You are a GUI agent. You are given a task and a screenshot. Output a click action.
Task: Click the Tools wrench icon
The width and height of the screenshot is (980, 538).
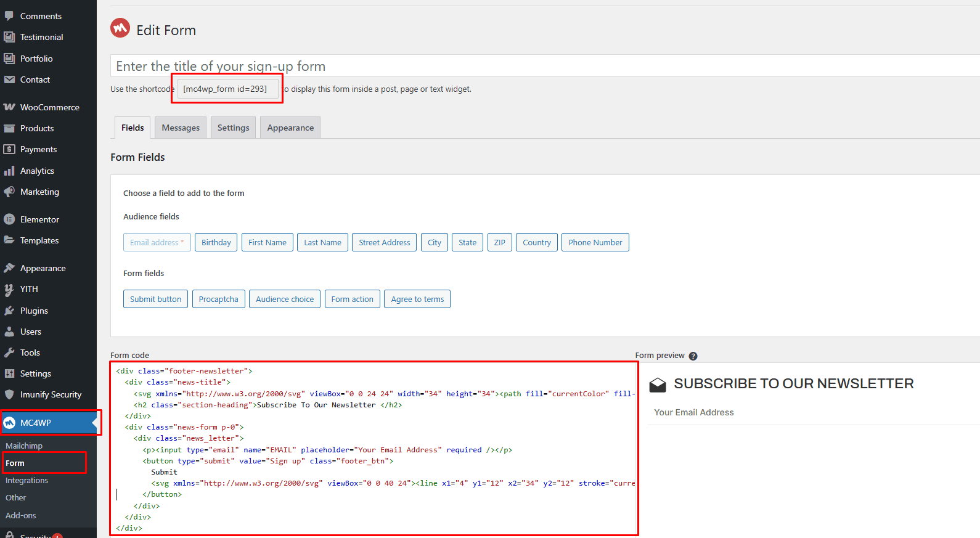point(9,353)
